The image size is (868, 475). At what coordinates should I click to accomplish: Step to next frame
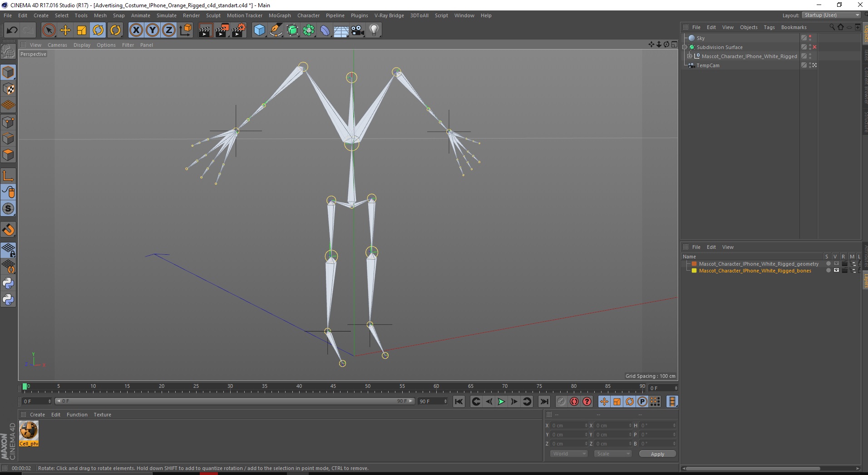(x=514, y=401)
